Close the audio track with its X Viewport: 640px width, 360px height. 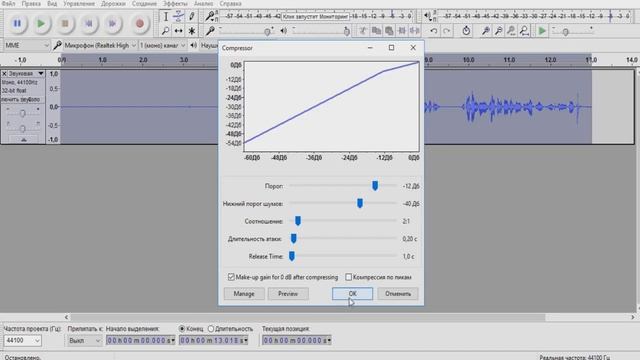pyautogui.click(x=4, y=73)
